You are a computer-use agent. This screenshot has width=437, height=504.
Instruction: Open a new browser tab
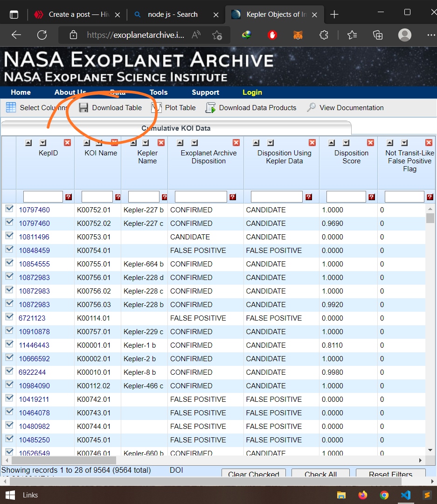pos(334,14)
